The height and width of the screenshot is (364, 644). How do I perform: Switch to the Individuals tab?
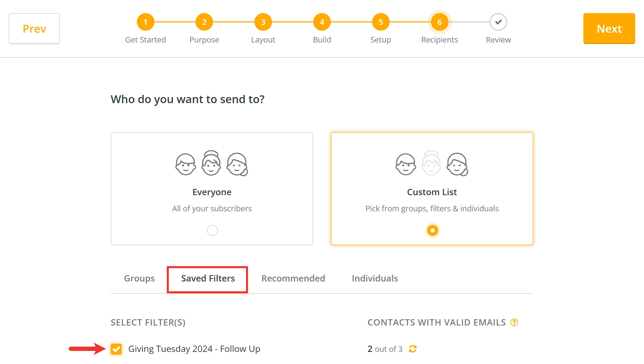tap(375, 278)
